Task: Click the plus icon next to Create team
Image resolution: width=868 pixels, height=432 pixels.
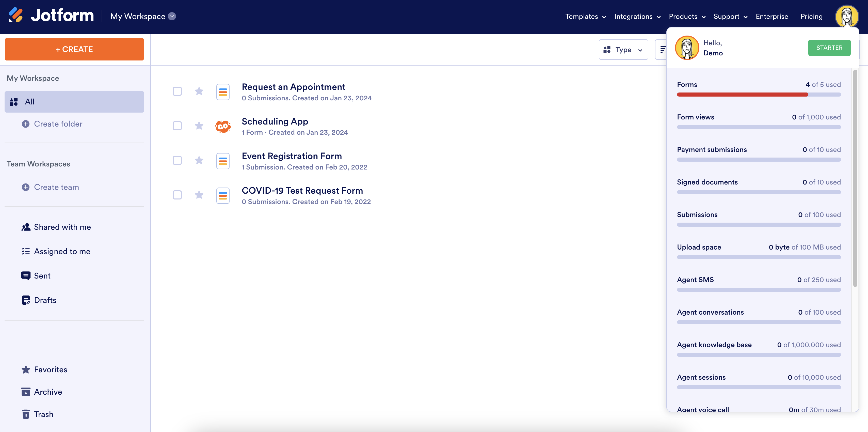Action: (x=26, y=187)
